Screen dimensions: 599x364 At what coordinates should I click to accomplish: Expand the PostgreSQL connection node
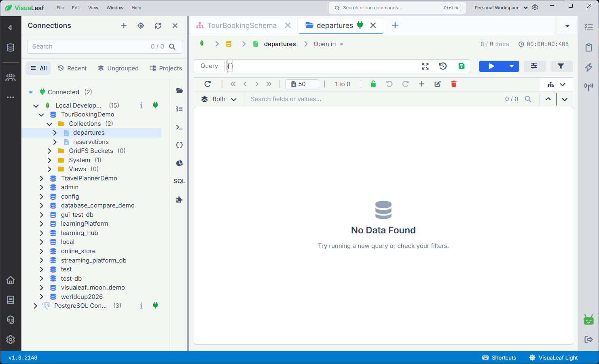pos(35,306)
